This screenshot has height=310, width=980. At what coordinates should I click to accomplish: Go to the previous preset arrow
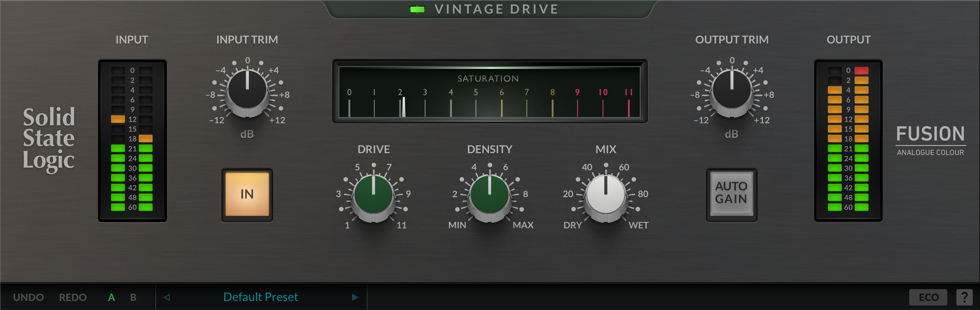pos(167,297)
